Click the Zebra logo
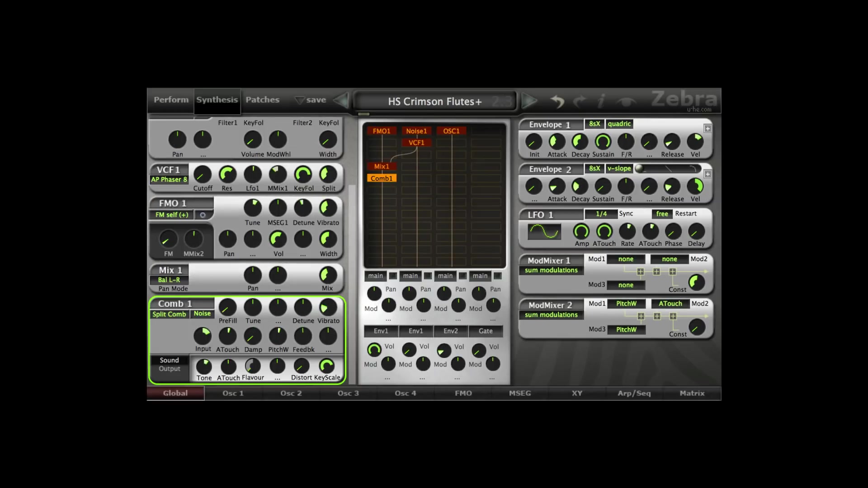This screenshot has height=488, width=868. click(x=684, y=99)
